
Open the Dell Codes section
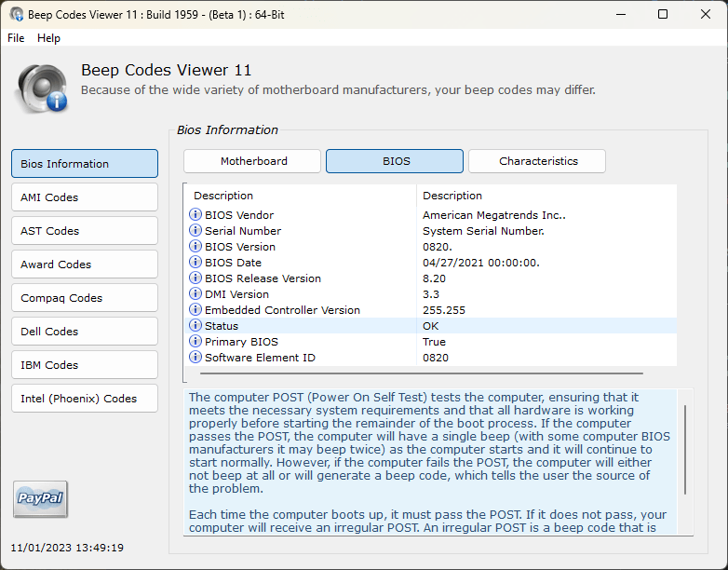[x=85, y=332]
